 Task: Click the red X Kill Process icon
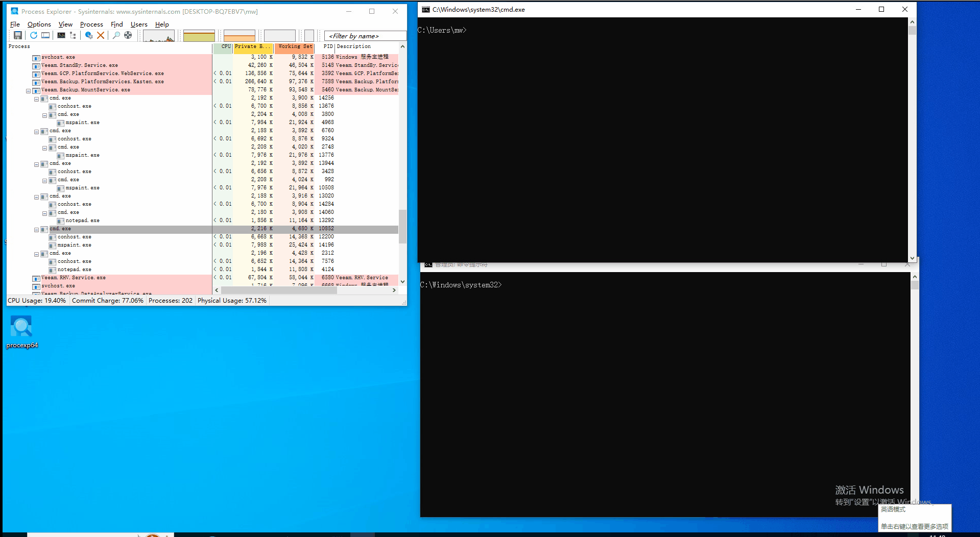tap(101, 35)
